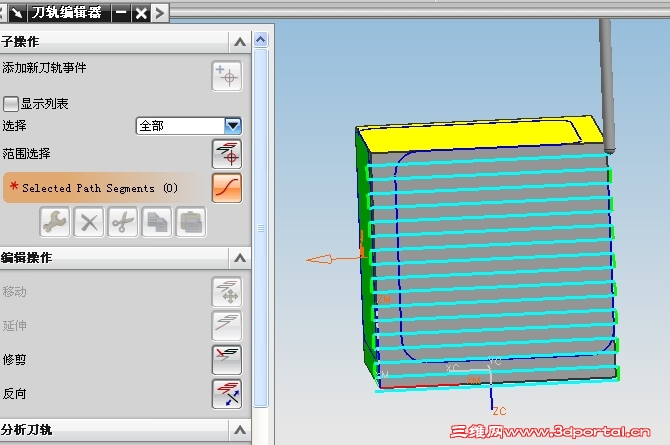Minimize the 刀轨编辑器 dialog
This screenshot has width=670, height=445.
[x=121, y=13]
